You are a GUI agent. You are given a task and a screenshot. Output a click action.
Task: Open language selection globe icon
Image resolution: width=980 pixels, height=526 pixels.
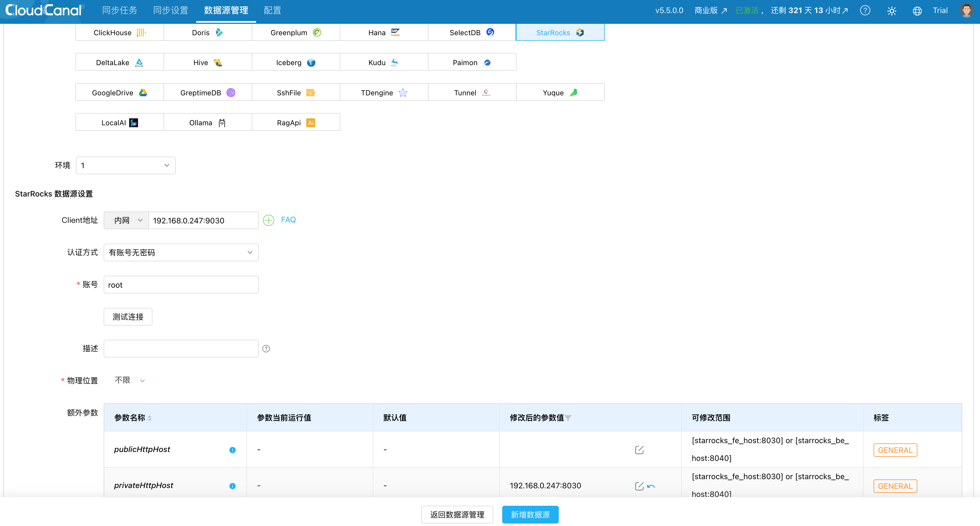point(917,11)
